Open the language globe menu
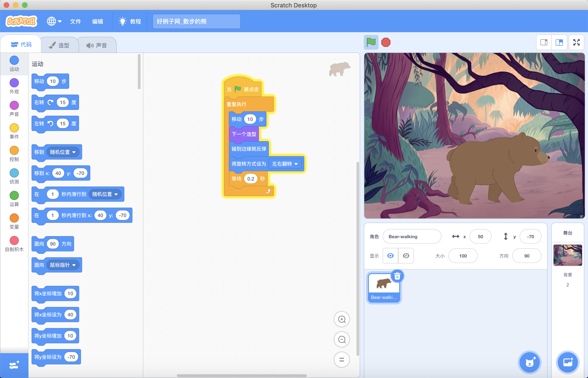Image resolution: width=588 pixels, height=378 pixels. [54, 21]
